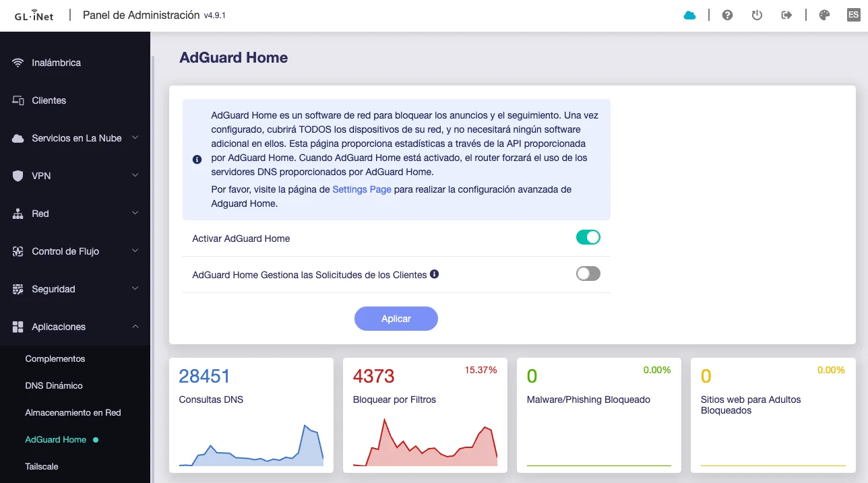Open Almacenamiento en Red submenu item
The width and height of the screenshot is (868, 483).
[x=75, y=413]
